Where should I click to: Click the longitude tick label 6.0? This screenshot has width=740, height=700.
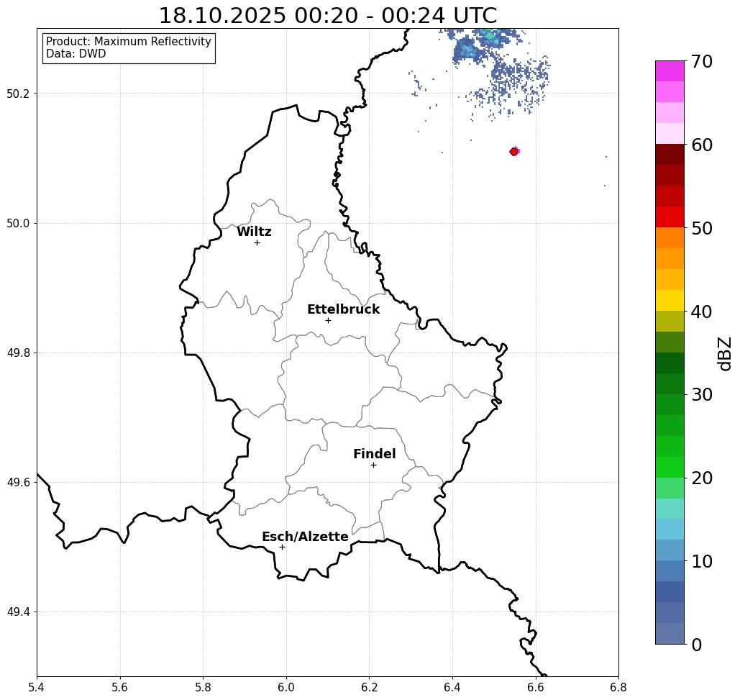[x=286, y=688]
